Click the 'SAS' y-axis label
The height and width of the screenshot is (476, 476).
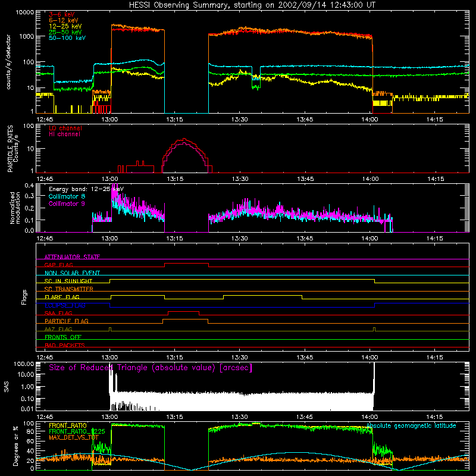point(7,386)
